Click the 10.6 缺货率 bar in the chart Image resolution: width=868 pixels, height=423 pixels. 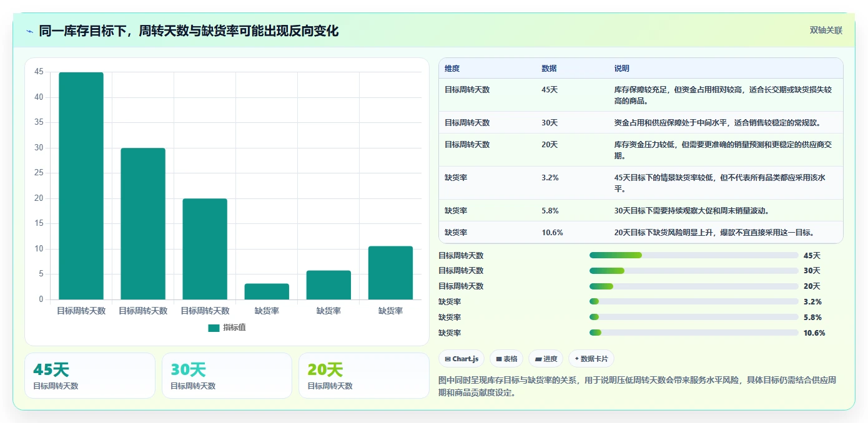390,273
